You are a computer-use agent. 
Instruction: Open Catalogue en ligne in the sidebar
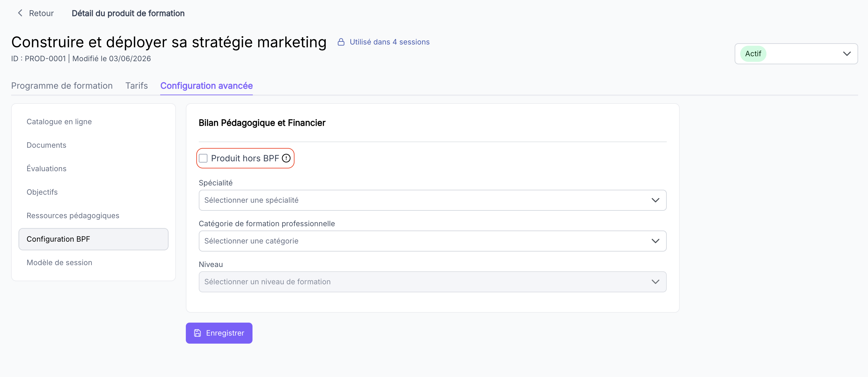pyautogui.click(x=59, y=122)
